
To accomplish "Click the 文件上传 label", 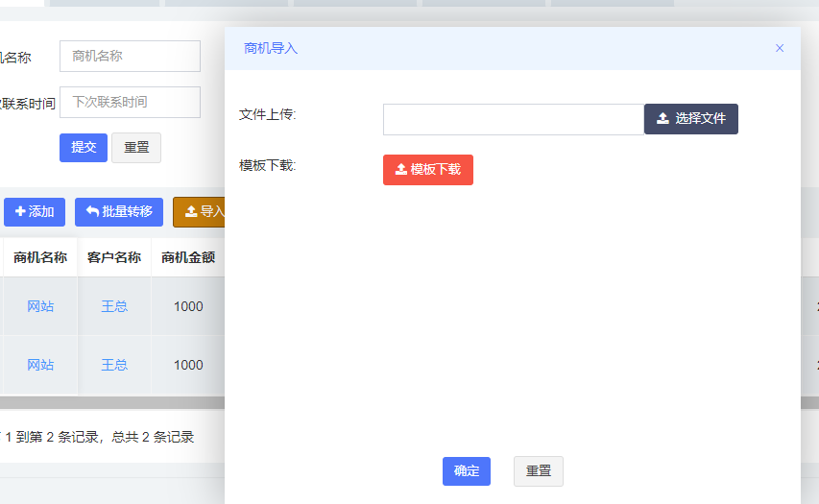I will pos(268,114).
